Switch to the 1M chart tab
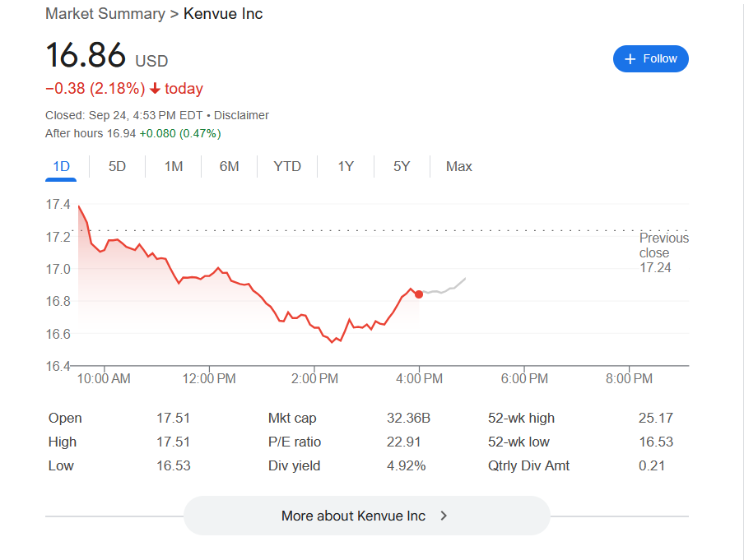 pos(173,166)
